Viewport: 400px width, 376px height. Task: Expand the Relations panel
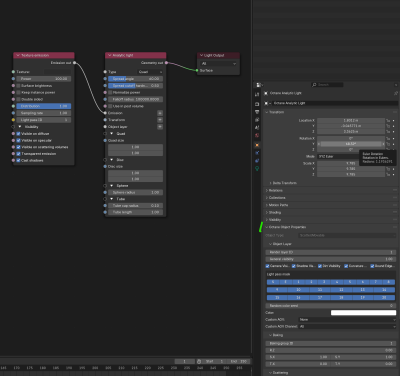click(276, 190)
